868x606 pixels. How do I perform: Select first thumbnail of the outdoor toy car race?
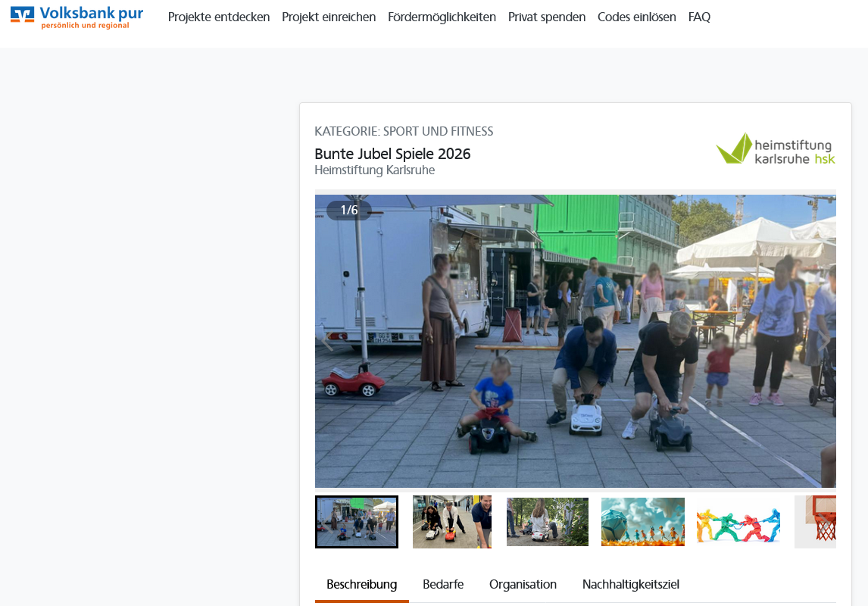pos(357,522)
